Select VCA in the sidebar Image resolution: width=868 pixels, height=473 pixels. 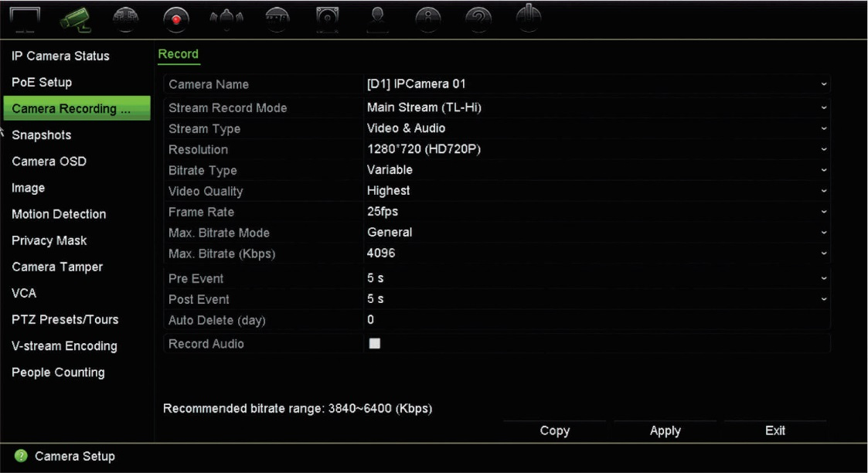(24, 293)
